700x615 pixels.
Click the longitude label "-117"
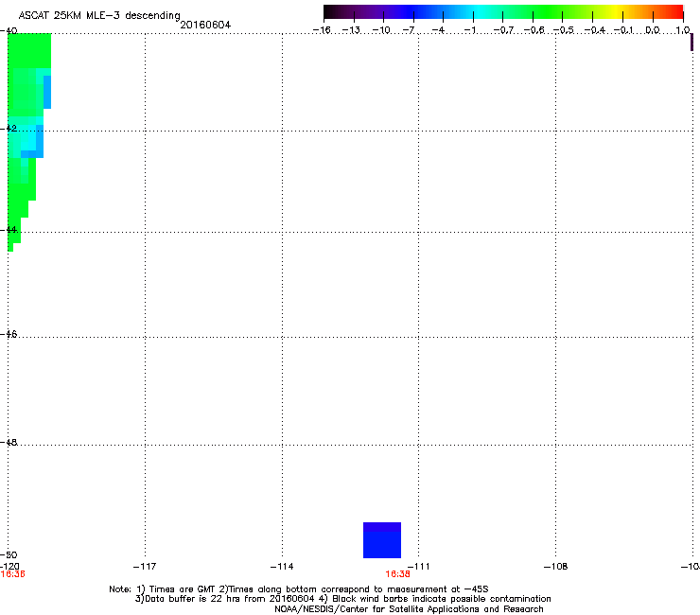(x=145, y=567)
